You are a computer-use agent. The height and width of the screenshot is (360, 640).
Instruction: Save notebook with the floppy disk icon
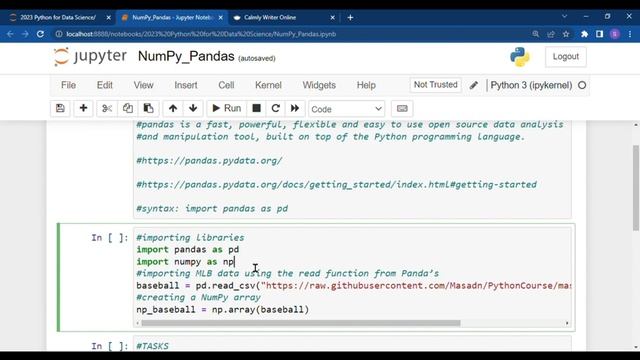point(60,109)
